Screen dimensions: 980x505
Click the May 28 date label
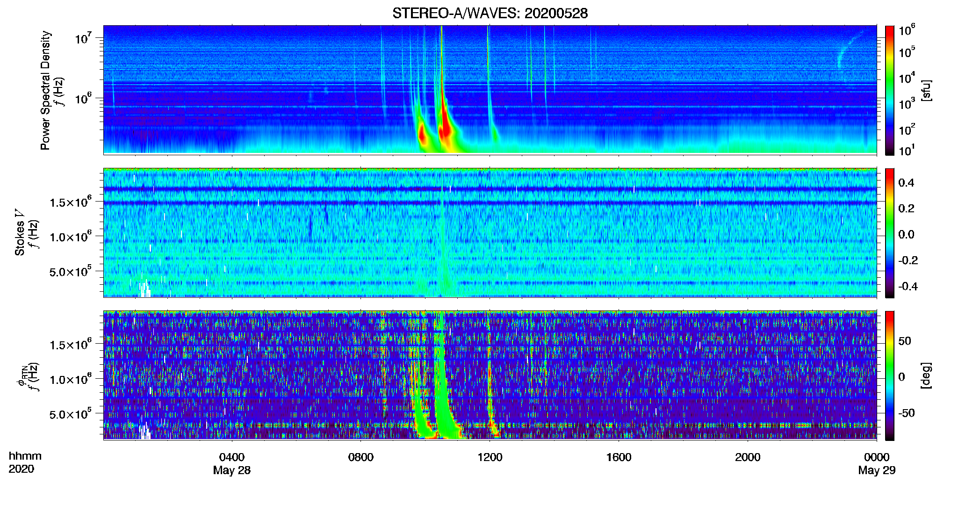click(x=232, y=470)
